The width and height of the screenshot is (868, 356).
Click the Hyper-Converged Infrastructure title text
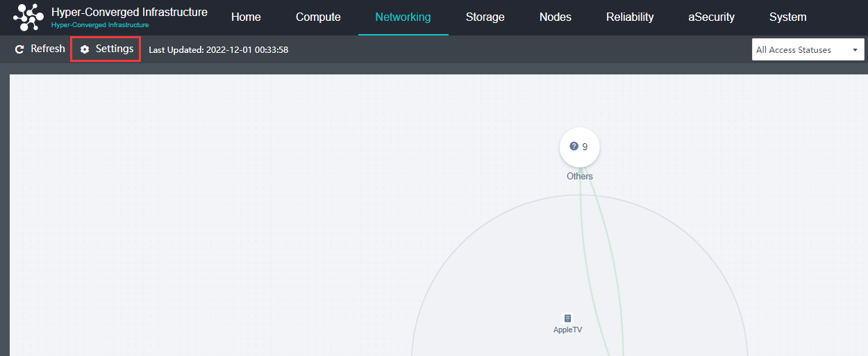coord(129,13)
